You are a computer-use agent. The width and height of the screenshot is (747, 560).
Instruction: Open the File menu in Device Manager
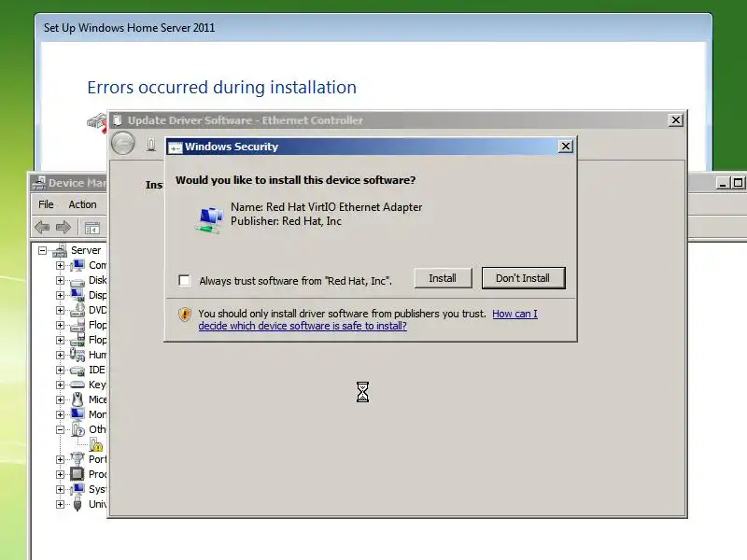(46, 204)
